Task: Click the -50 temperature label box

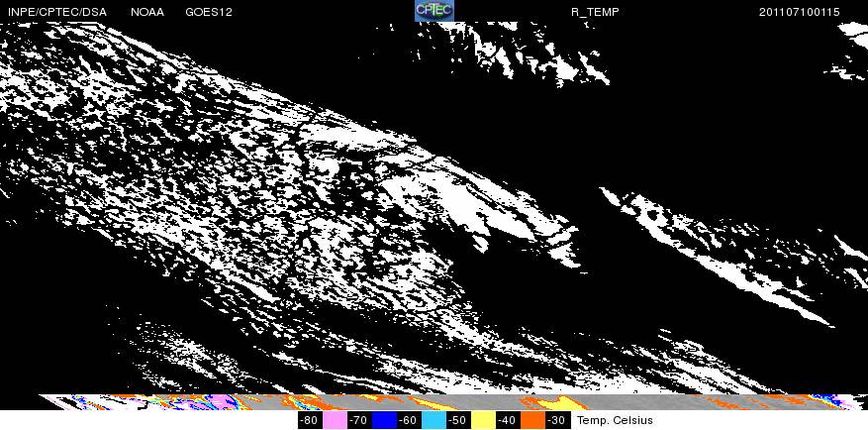Action: pos(458,420)
